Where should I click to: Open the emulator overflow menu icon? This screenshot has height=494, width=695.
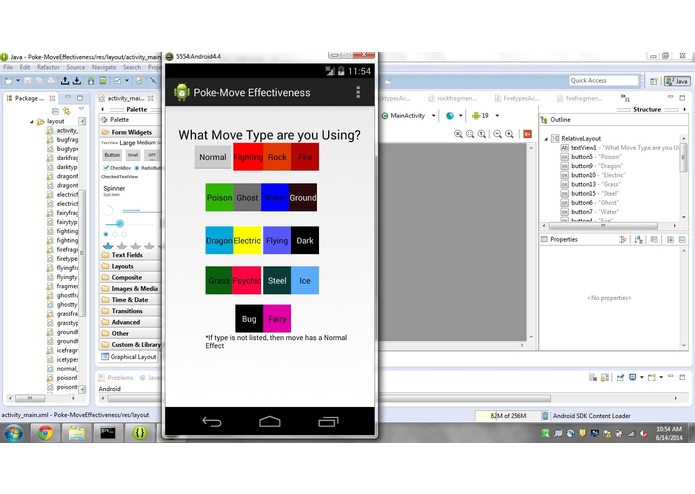(358, 92)
